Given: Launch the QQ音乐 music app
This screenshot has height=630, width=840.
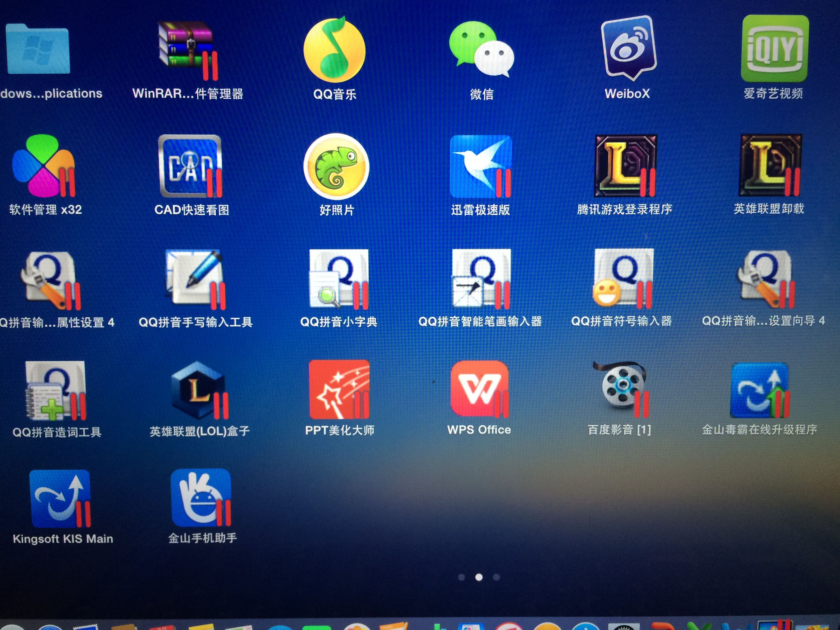Looking at the screenshot, I should pyautogui.click(x=335, y=50).
